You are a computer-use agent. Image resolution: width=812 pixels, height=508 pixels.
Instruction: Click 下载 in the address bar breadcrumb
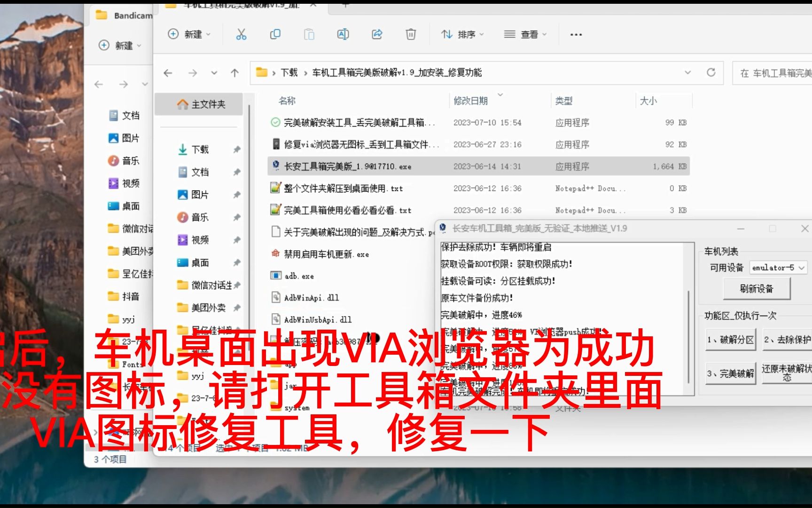(x=289, y=72)
